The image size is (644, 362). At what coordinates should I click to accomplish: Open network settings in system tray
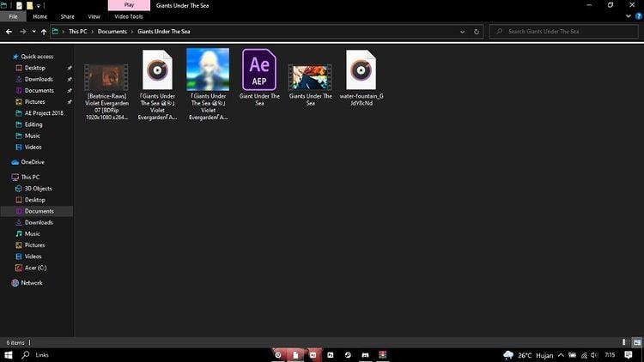(584, 355)
